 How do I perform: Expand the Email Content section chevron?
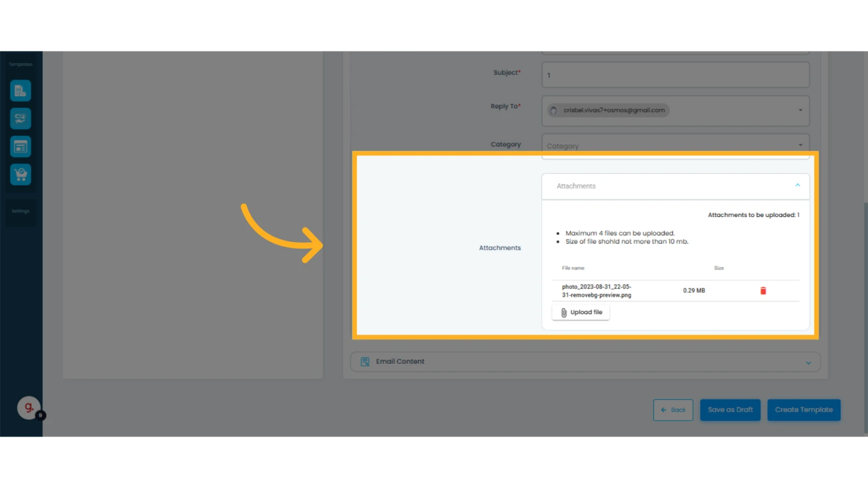pos(808,363)
